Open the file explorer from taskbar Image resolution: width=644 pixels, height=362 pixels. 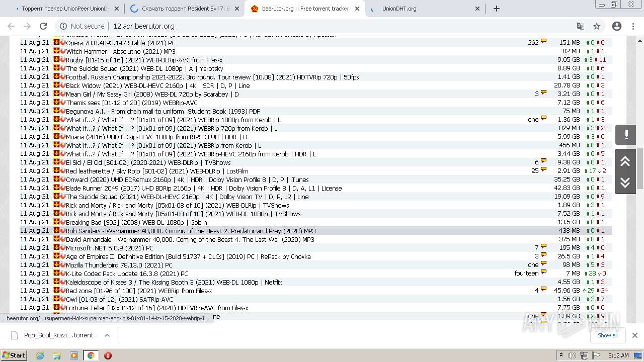click(57, 355)
